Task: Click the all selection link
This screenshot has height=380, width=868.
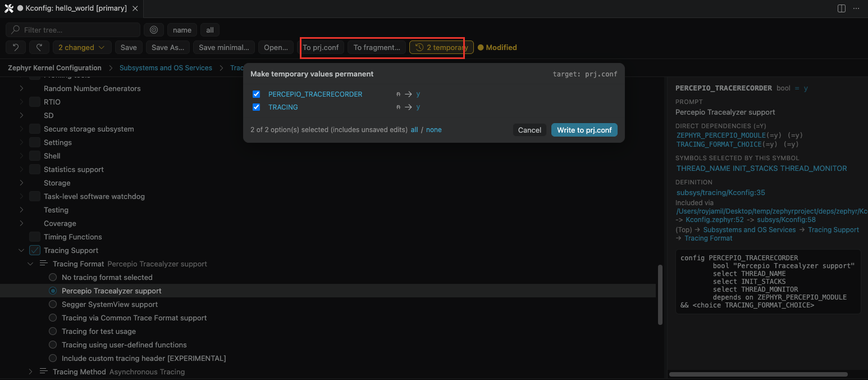Action: pyautogui.click(x=414, y=130)
